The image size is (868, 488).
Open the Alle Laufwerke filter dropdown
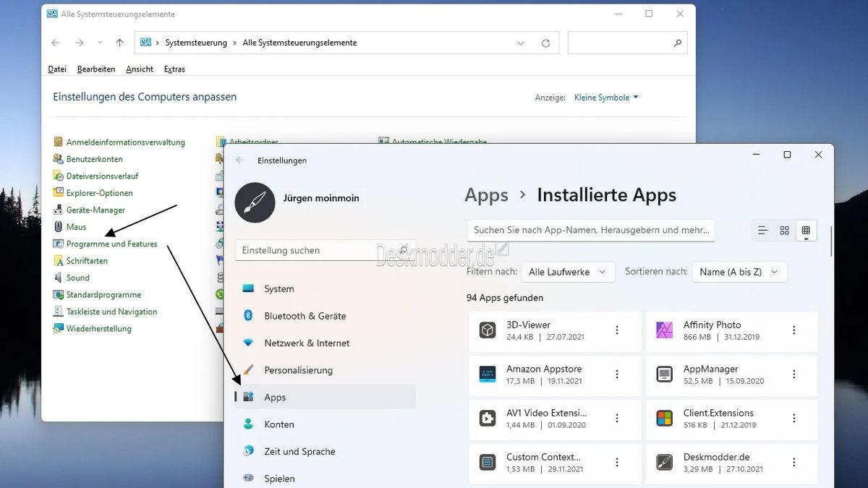[568, 271]
